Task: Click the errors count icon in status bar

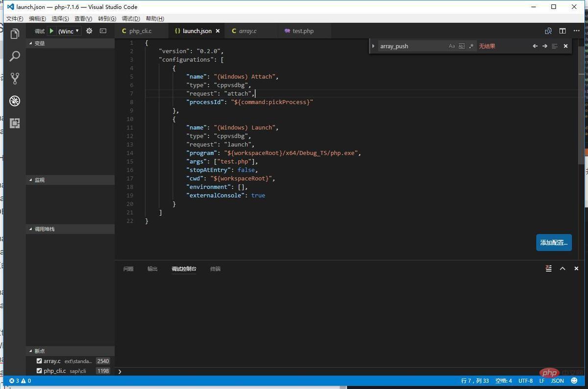Action: coord(14,381)
